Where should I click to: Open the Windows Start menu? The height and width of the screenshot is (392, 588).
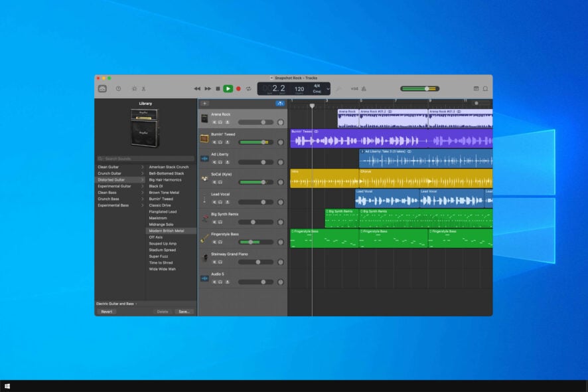[7, 386]
